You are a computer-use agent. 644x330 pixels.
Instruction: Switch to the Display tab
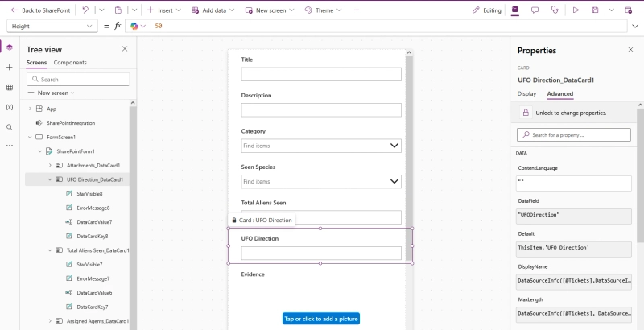[x=526, y=93]
